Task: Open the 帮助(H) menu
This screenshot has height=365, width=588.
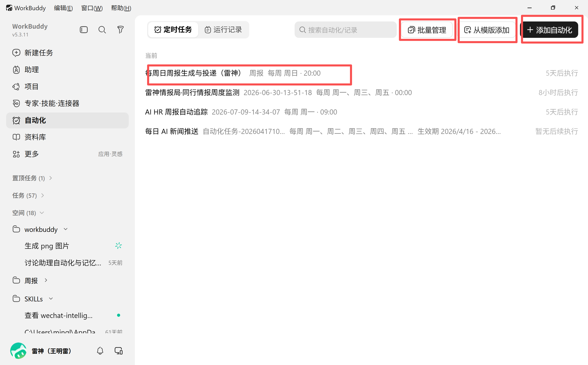Action: (x=121, y=8)
